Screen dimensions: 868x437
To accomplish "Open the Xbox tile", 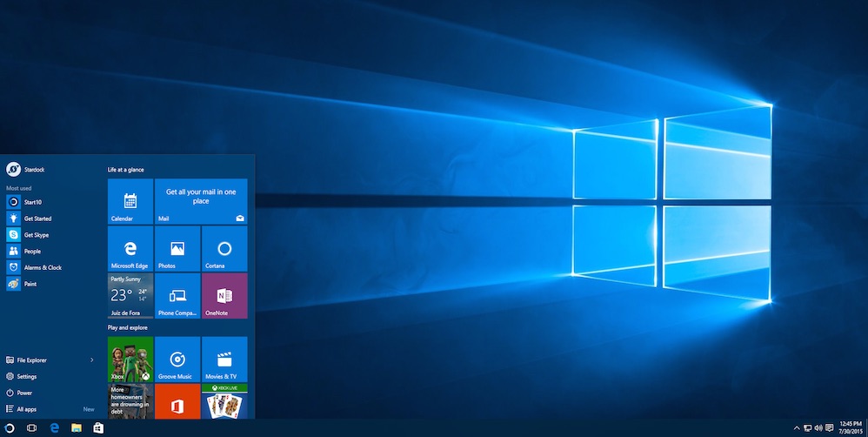I will [x=130, y=360].
